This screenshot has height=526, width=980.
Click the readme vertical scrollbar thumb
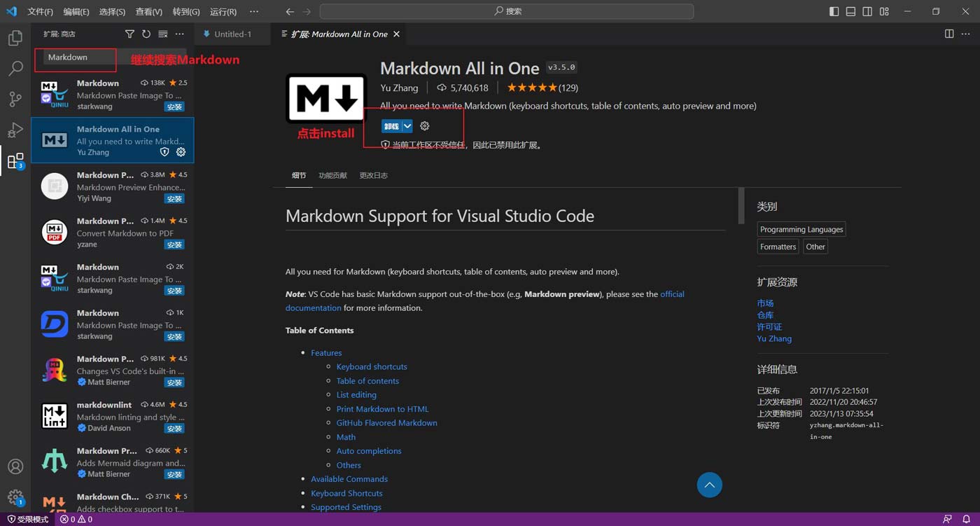point(741,206)
